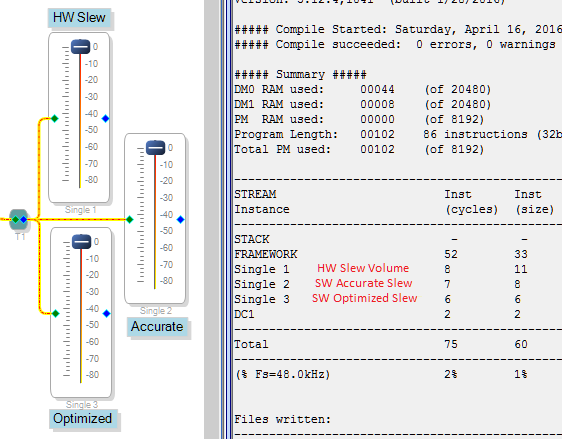The height and width of the screenshot is (439, 562).
Task: Click the Single 2 volume slider knob
Action: point(156,148)
